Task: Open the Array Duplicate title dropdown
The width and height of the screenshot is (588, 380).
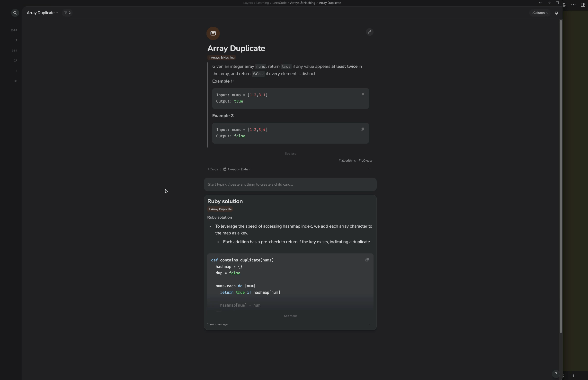Action: 42,13
